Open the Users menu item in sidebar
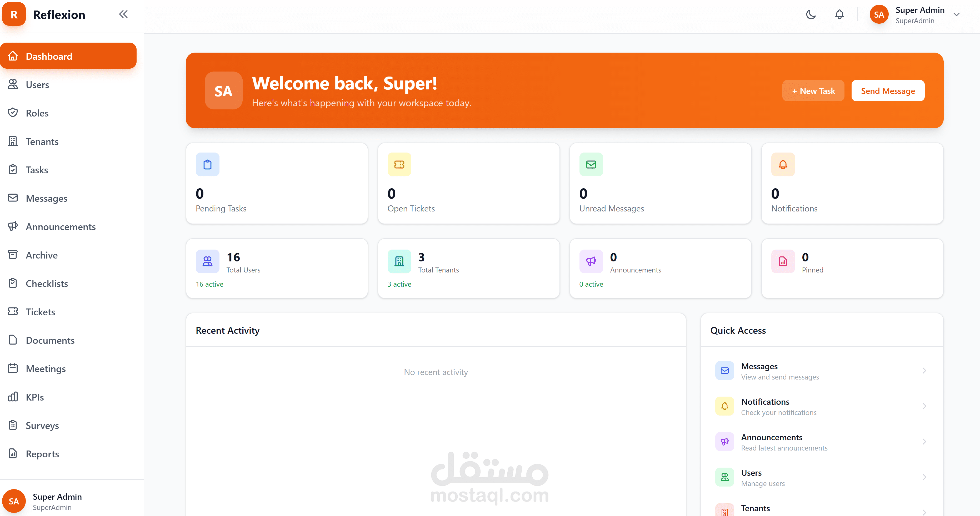The width and height of the screenshot is (980, 516). point(37,85)
